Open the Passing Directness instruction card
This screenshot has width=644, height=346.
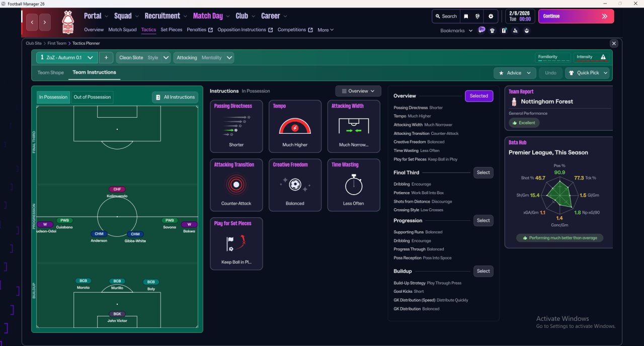[236, 126]
